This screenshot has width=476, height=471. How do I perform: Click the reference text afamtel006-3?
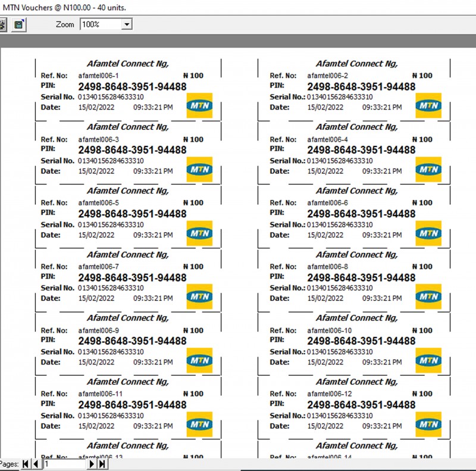click(x=98, y=139)
